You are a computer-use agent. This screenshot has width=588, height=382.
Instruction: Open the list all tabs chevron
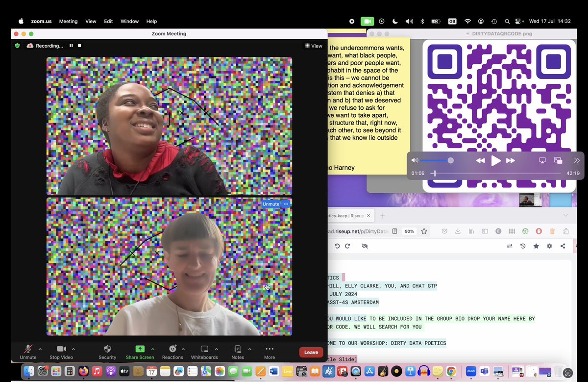(x=565, y=215)
